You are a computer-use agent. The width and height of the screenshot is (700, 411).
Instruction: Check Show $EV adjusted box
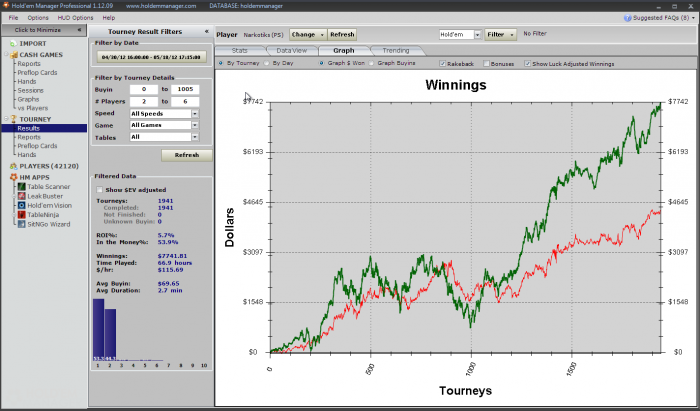[x=100, y=190]
